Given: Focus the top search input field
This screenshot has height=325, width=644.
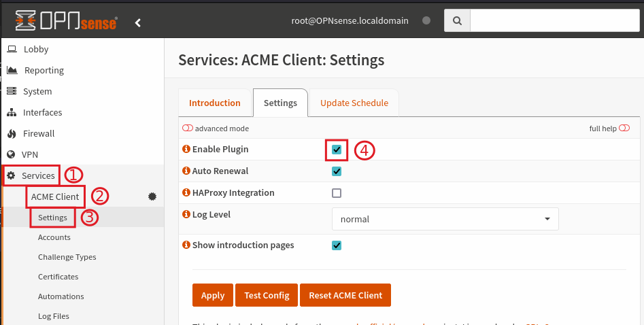Looking at the screenshot, I should click(x=555, y=20).
